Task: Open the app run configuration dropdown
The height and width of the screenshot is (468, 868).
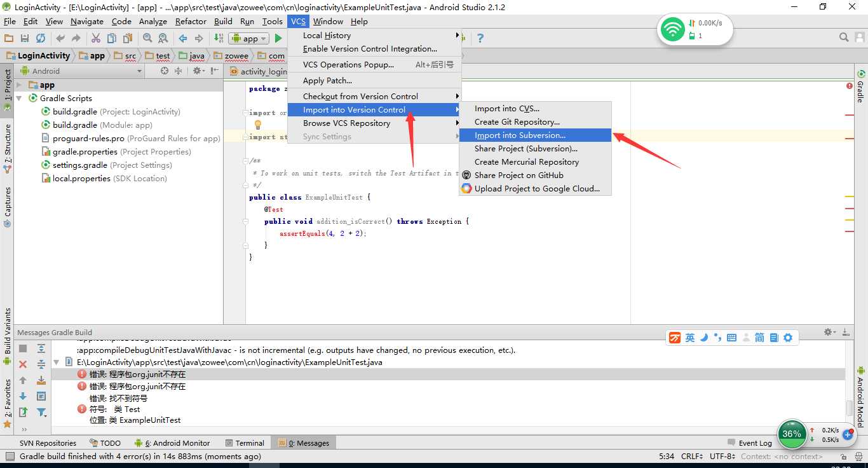Action: 248,39
